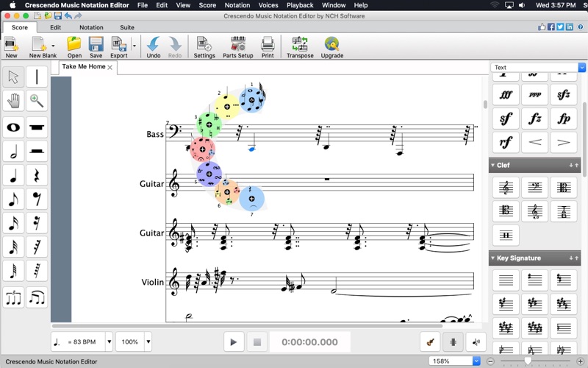Select the tablature clef
Image resolution: width=588 pixels, height=368 pixels.
coord(564,211)
